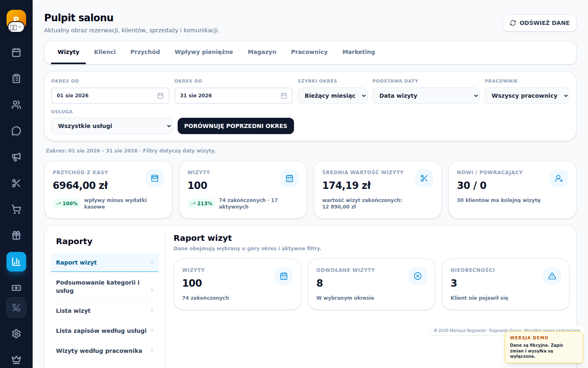
Task: Open the Pracownik dropdown
Action: click(x=527, y=96)
